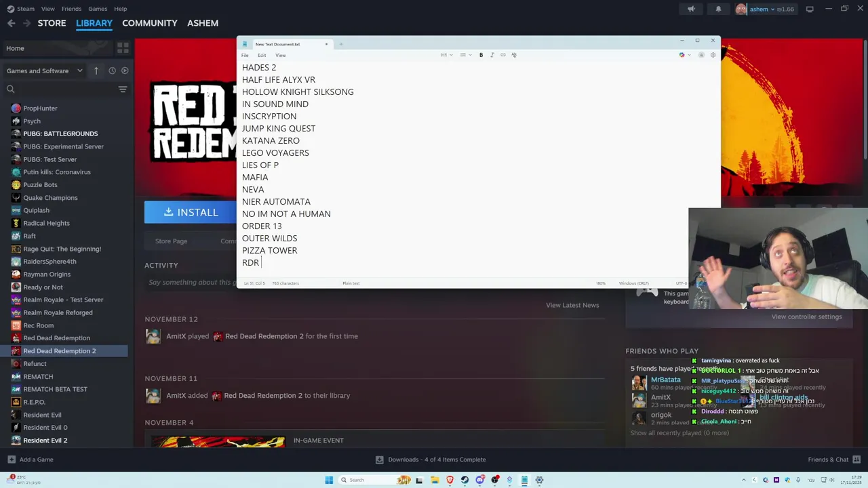
Task: Open the library advanced filter icon
Action: click(123, 89)
